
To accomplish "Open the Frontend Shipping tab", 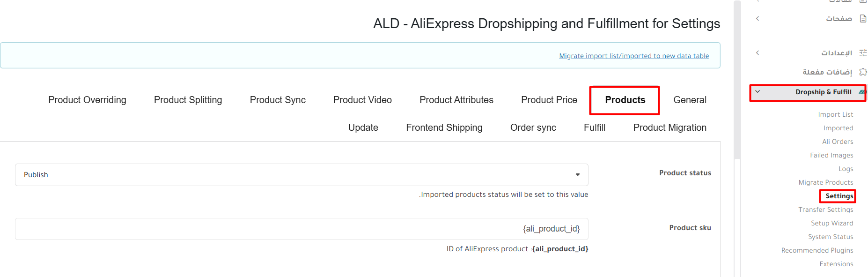I will click(x=444, y=127).
